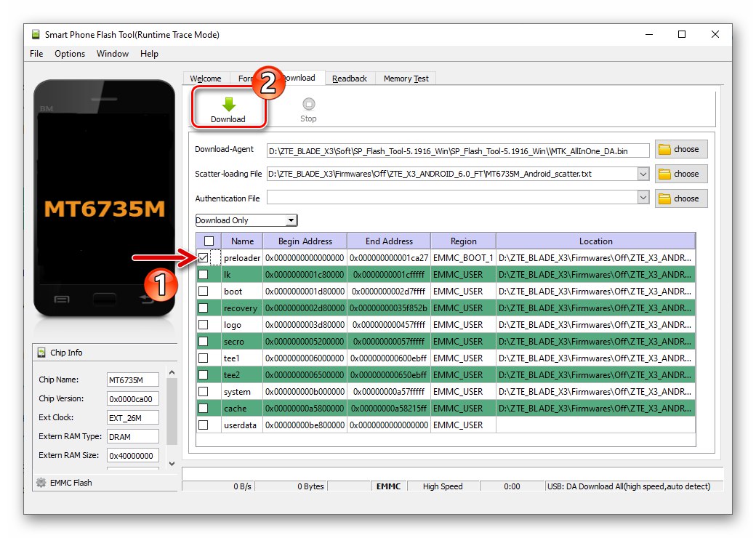Screen dimensions: 756x538
Task: Click the High Speed status bar entry
Action: pyautogui.click(x=443, y=486)
